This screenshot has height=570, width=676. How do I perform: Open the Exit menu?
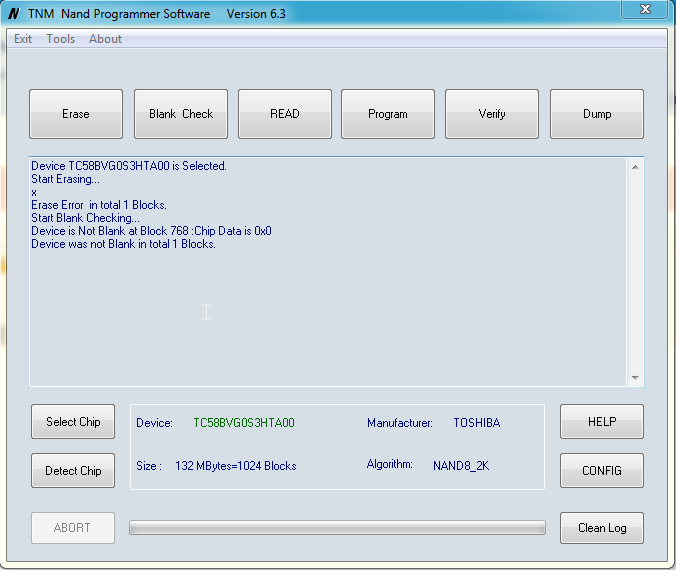click(x=23, y=39)
